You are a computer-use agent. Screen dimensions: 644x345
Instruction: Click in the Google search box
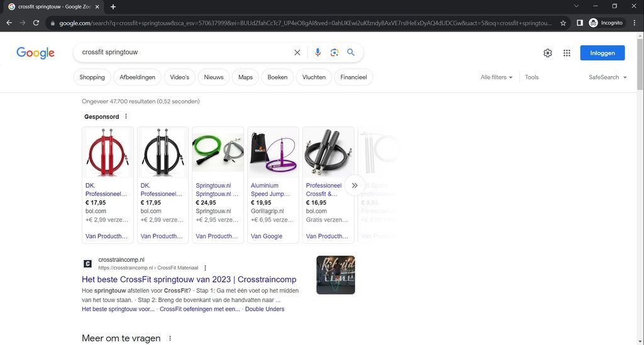click(185, 52)
